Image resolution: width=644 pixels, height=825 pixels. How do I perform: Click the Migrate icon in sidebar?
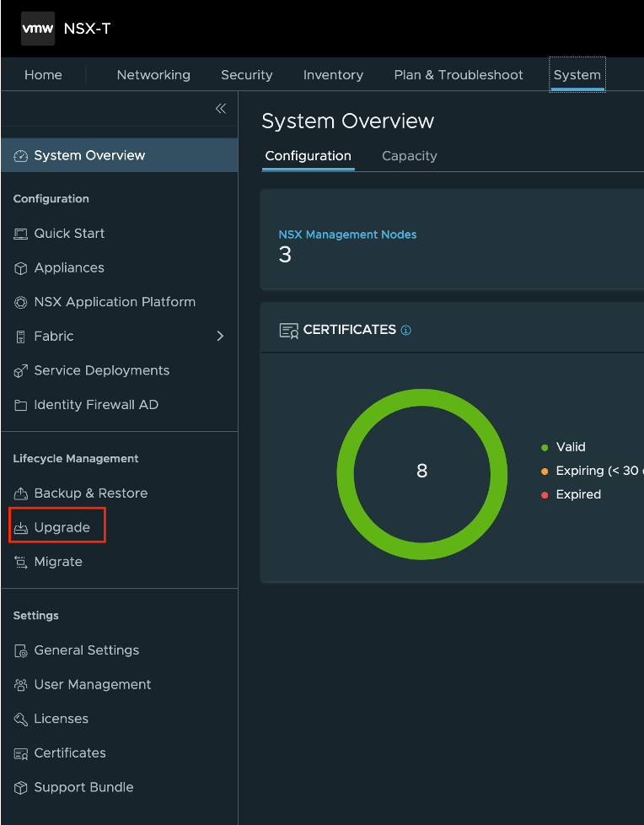pyautogui.click(x=21, y=563)
